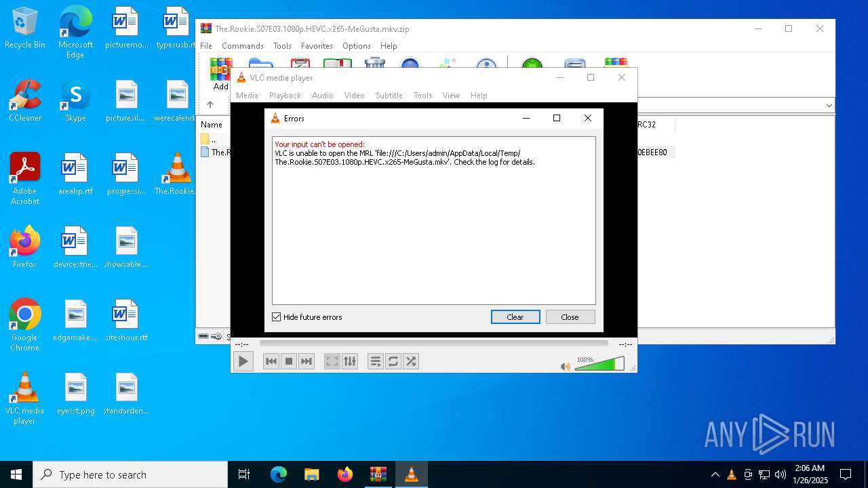This screenshot has height=488, width=868.
Task: Open the WinRAR Favorites menu
Action: (317, 46)
